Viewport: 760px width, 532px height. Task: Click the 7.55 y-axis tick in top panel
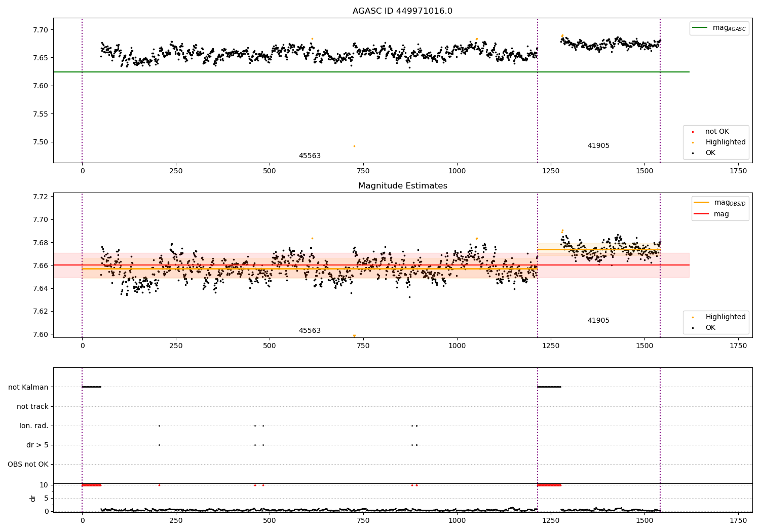pos(41,114)
